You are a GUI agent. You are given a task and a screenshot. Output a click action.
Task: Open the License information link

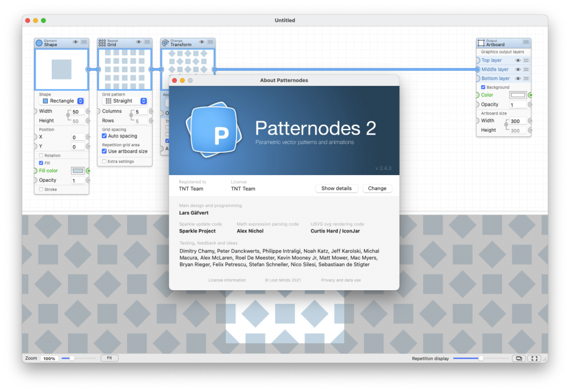(227, 280)
